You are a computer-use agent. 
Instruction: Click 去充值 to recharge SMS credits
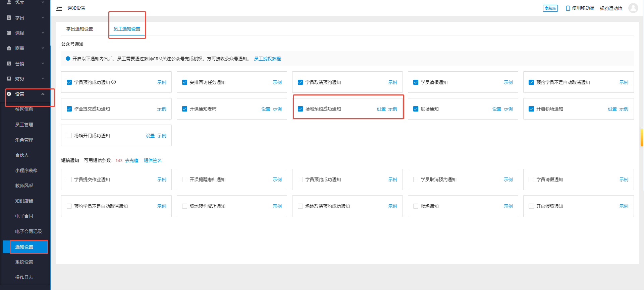click(131, 160)
